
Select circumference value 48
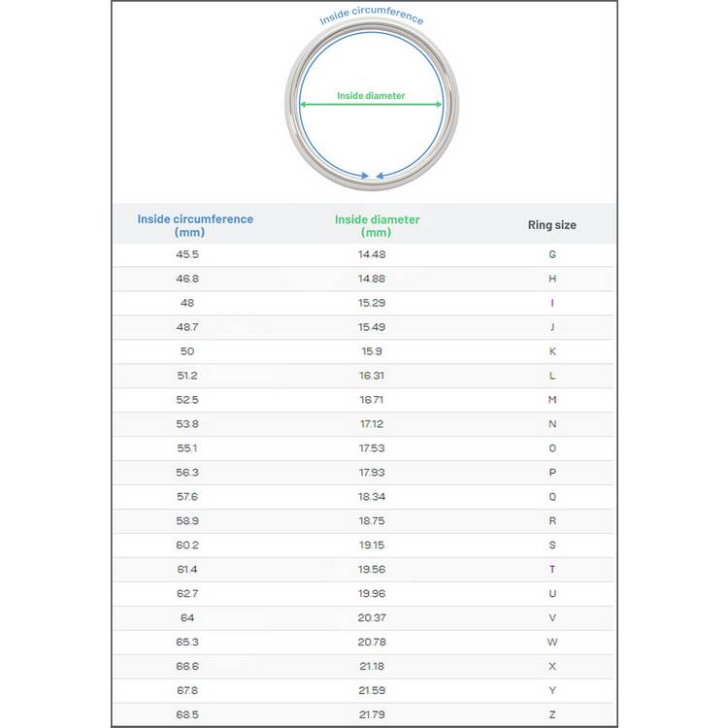tap(187, 303)
